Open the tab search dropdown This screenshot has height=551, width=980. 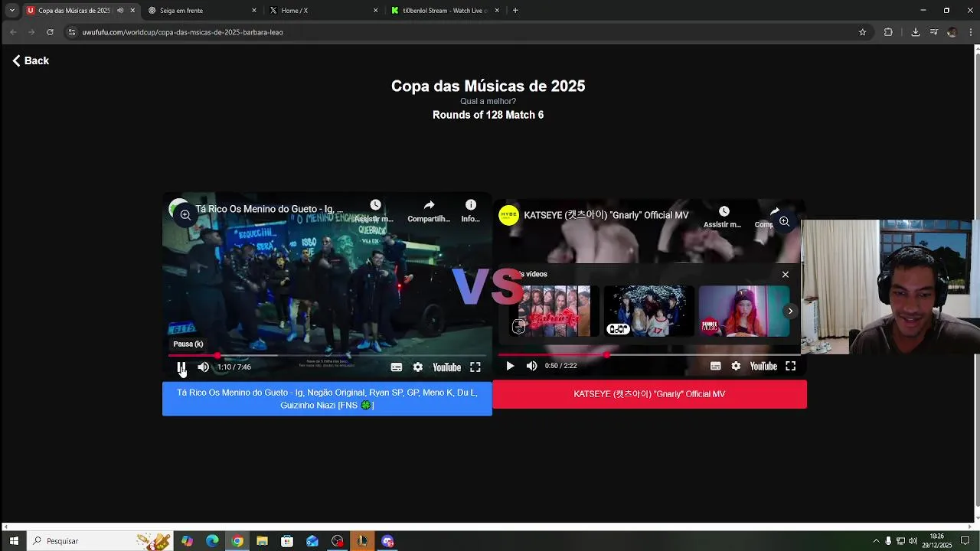tap(11, 11)
